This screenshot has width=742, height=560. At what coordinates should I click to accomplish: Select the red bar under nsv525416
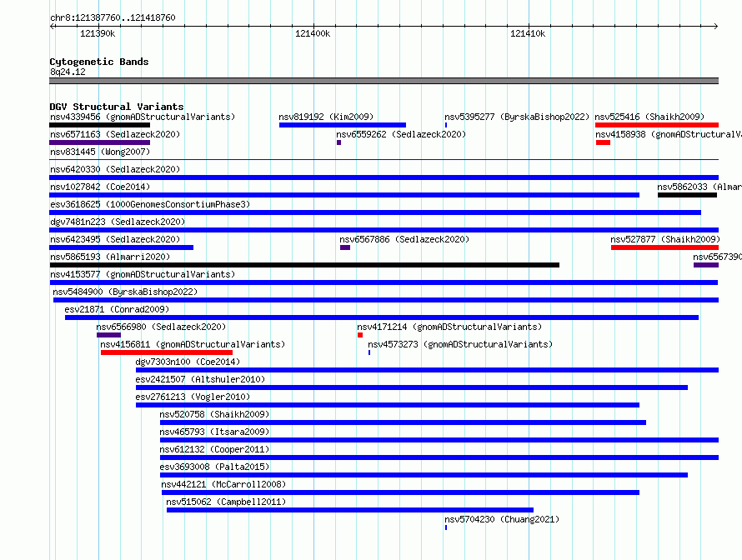[x=657, y=125]
